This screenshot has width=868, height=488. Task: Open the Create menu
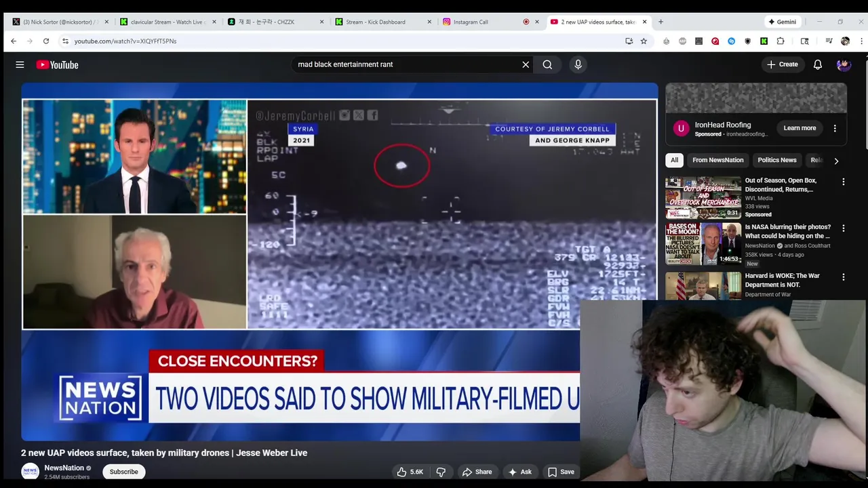pos(782,64)
